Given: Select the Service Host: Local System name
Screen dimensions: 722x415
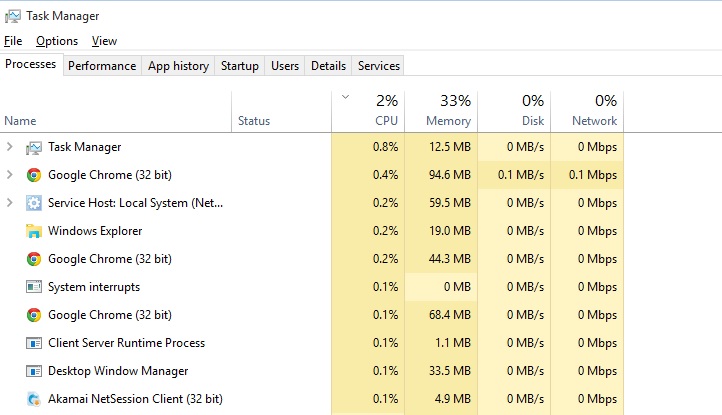Looking at the screenshot, I should [135, 203].
